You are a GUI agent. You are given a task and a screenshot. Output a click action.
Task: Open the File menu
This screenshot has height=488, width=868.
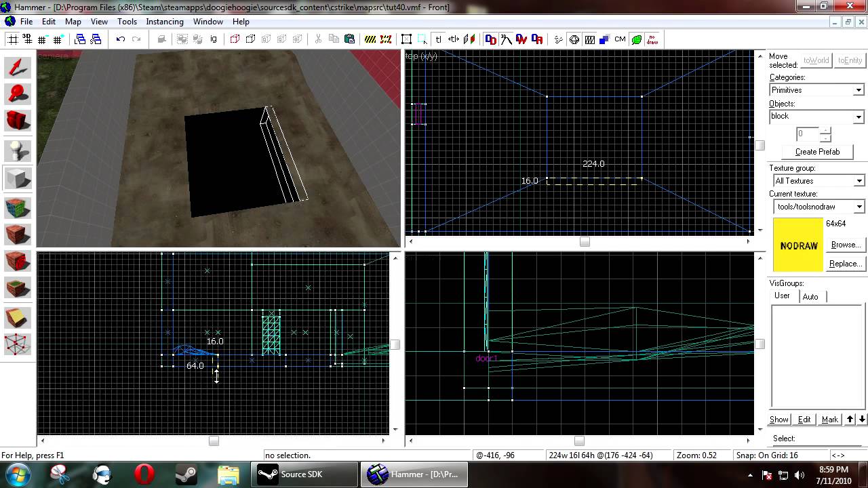tap(26, 22)
